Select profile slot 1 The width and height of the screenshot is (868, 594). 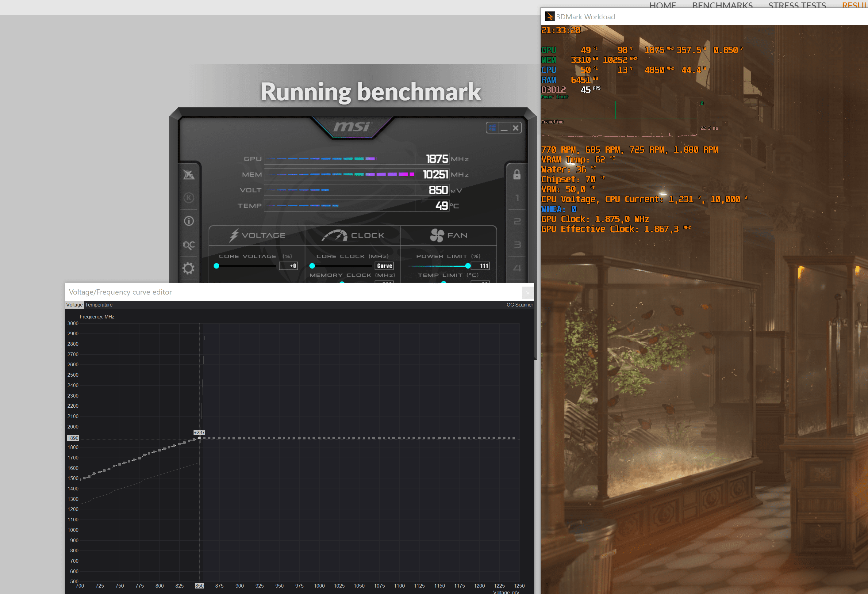tap(517, 197)
